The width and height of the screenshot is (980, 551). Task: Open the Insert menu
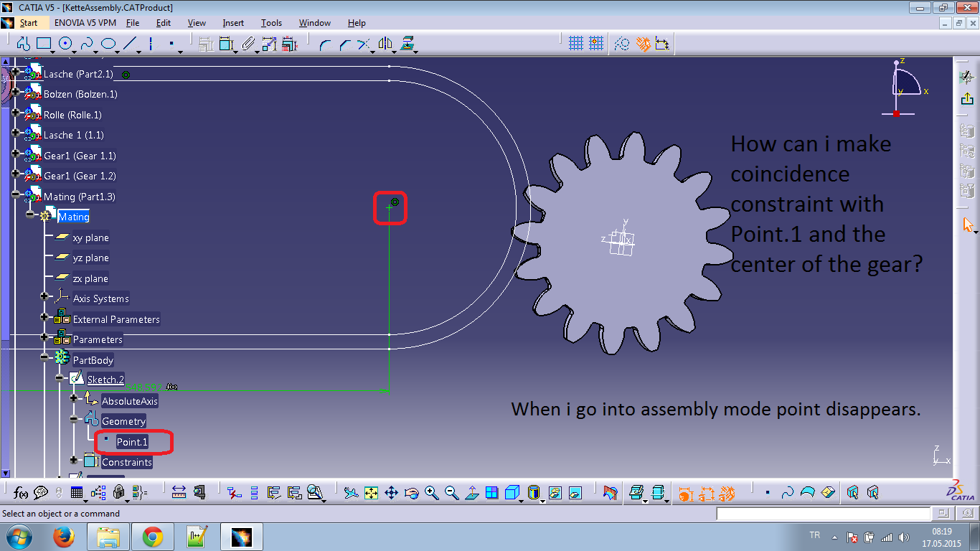click(x=232, y=22)
